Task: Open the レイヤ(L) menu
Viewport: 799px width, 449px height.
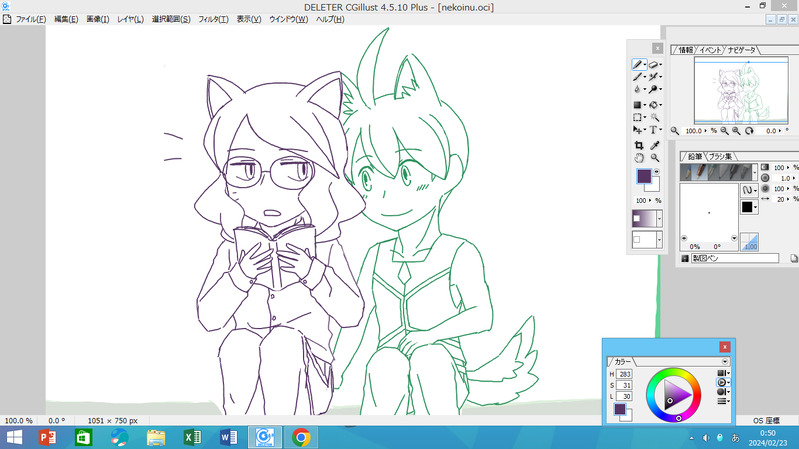Action: click(x=130, y=19)
